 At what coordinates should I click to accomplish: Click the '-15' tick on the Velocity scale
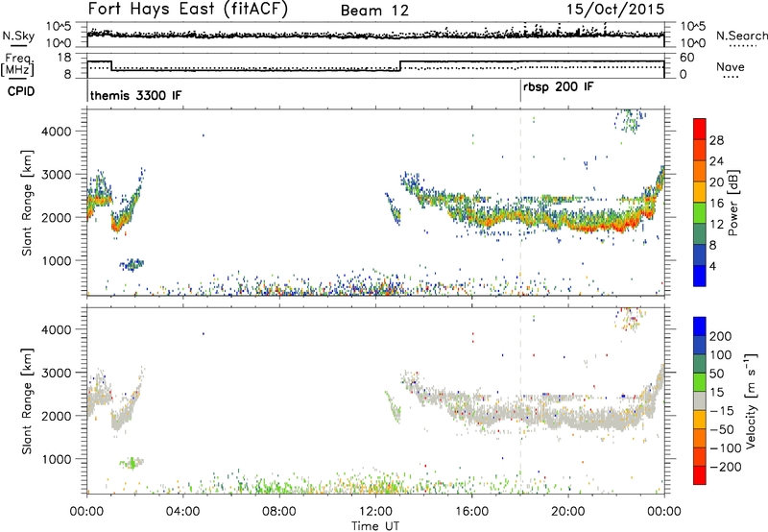(722, 411)
